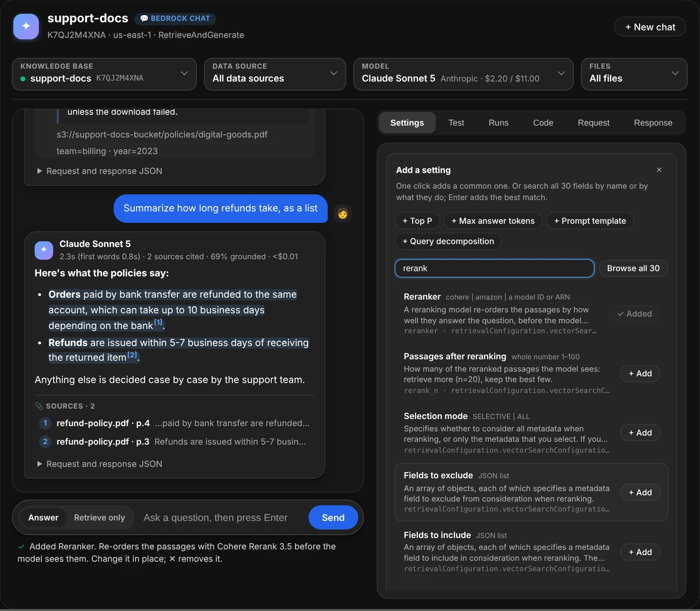Add the Fields to include setting

click(640, 552)
